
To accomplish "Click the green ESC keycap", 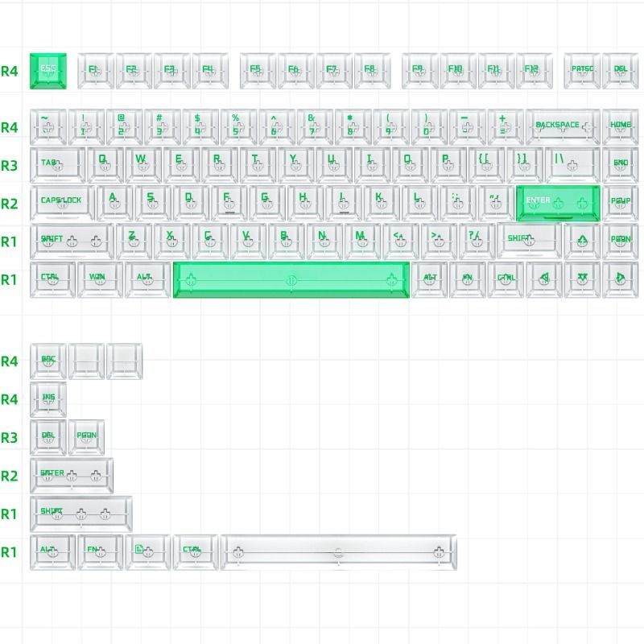I will pyautogui.click(x=48, y=71).
